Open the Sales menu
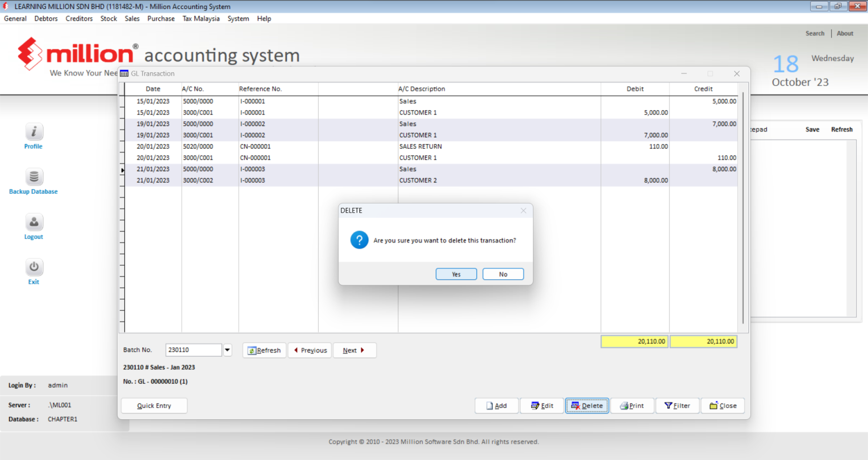This screenshot has width=868, height=460. pos(132,18)
